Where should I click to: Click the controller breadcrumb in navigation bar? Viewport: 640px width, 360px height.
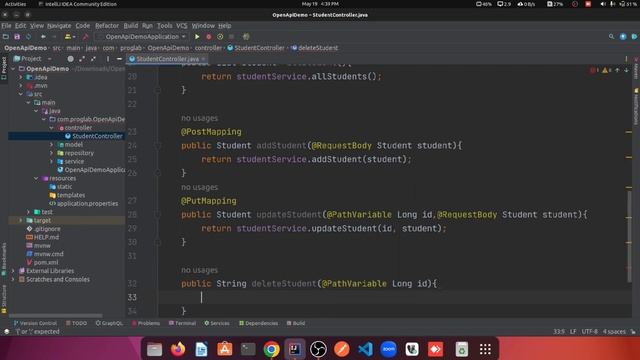(208, 48)
